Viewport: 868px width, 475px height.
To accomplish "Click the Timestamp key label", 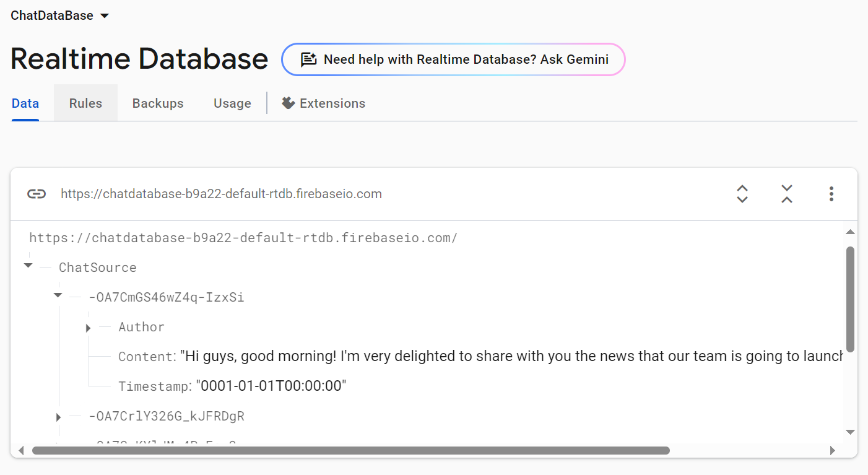I will pos(154,386).
